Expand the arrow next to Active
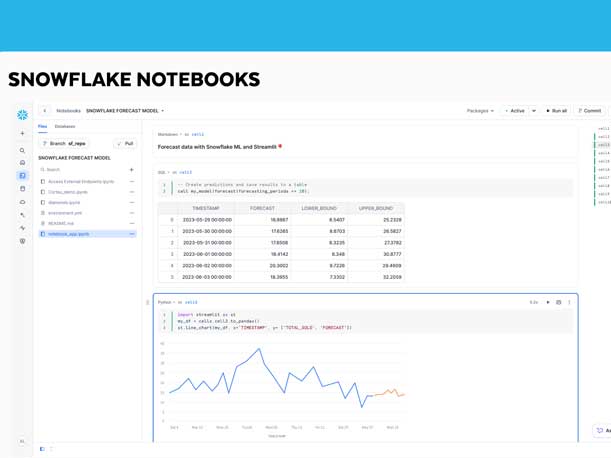Image resolution: width=611 pixels, height=458 pixels. pyautogui.click(x=534, y=111)
